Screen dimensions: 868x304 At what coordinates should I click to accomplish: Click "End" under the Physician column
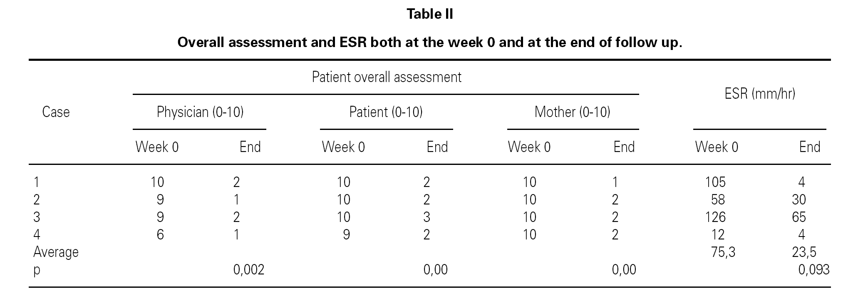250,147
